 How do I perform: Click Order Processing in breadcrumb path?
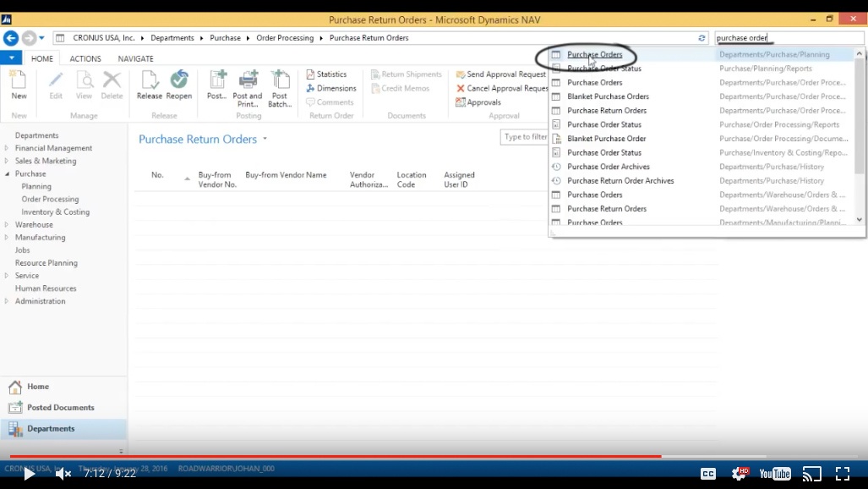(x=285, y=38)
